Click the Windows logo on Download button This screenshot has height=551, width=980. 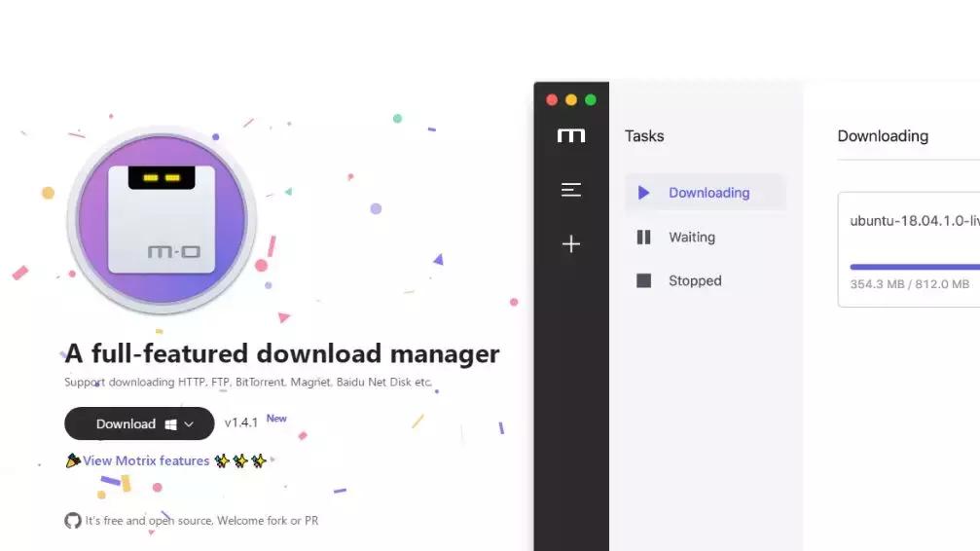(170, 424)
